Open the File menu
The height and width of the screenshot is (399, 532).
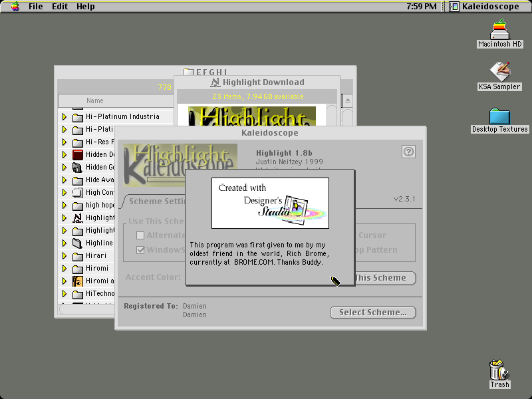(36, 7)
